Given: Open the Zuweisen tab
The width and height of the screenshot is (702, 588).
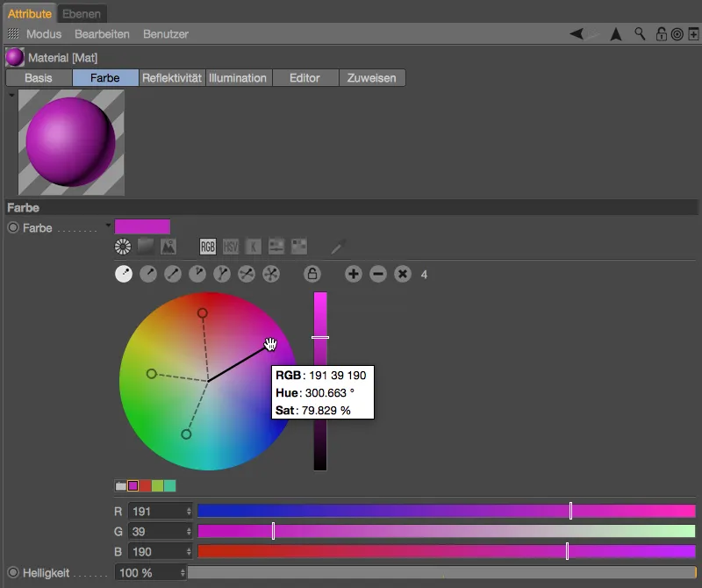Looking at the screenshot, I should click(371, 78).
